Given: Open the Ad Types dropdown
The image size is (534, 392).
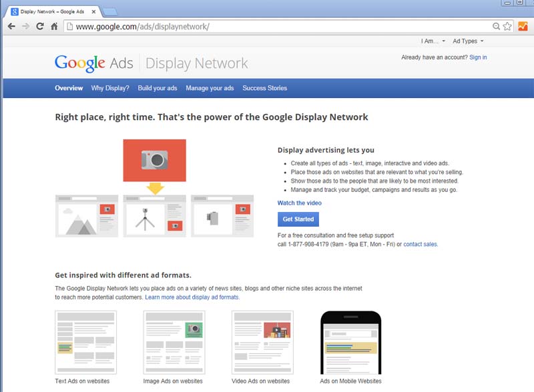Looking at the screenshot, I should [x=467, y=41].
